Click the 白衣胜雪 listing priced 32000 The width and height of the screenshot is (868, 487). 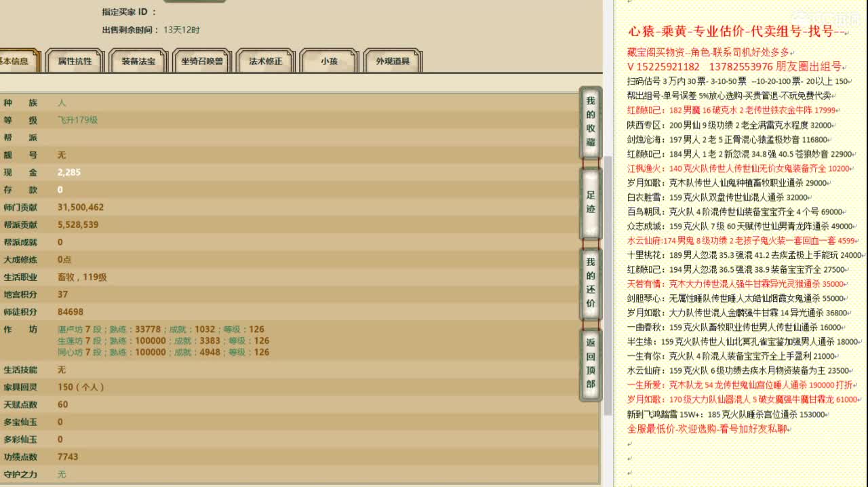[718, 197]
